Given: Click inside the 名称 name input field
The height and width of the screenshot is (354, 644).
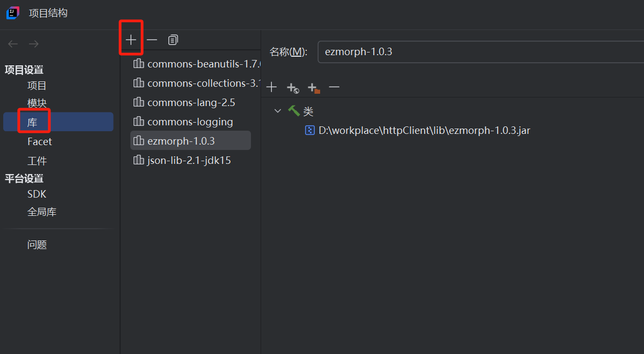Looking at the screenshot, I should pyautogui.click(x=429, y=51).
